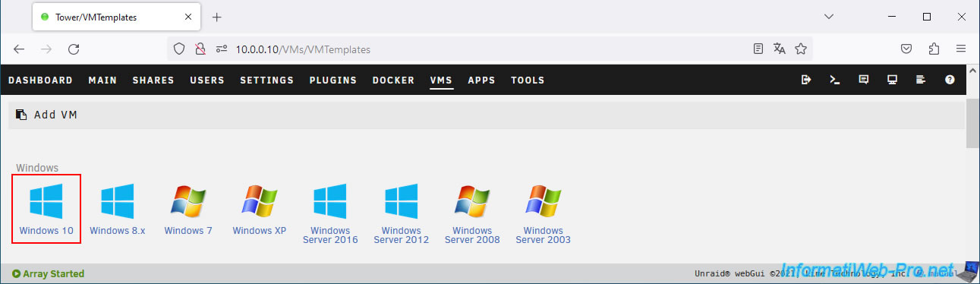Open the Unraid feedback icon

pos(864,80)
